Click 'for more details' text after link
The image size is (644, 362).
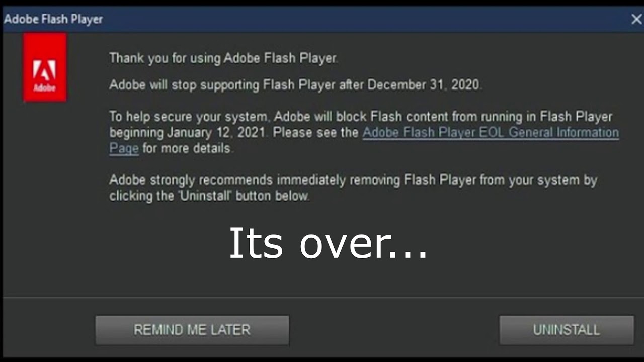pos(187,148)
